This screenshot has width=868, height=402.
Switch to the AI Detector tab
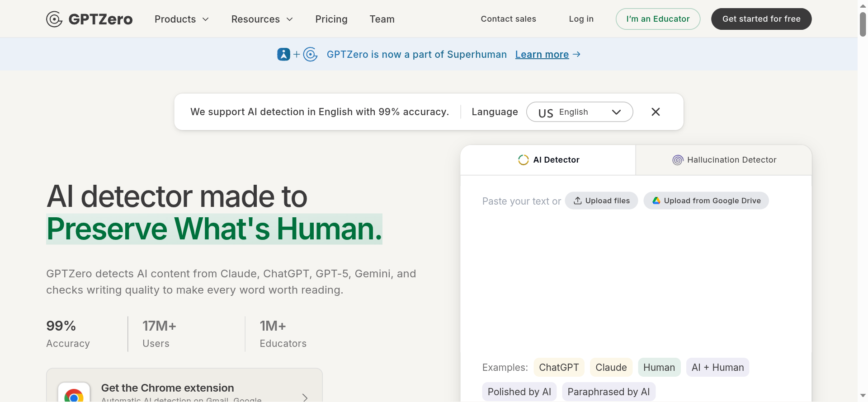548,160
